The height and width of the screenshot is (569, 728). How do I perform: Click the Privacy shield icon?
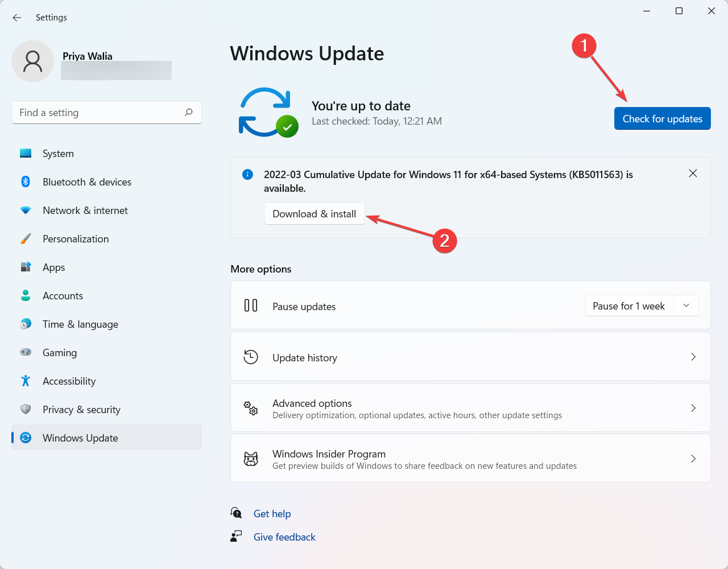tap(26, 409)
